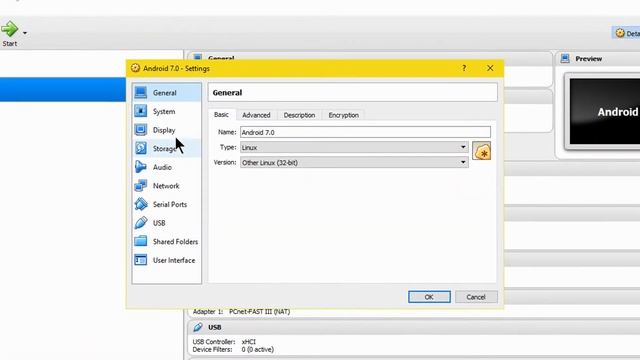Screen dimensions: 640x360
Task: Click the Serial Ports connector icon
Action: click(141, 204)
